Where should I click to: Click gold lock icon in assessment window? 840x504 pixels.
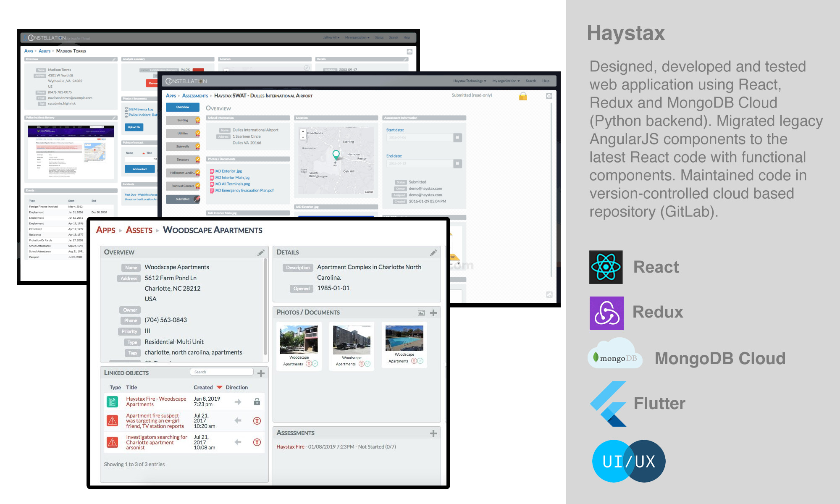tap(523, 96)
